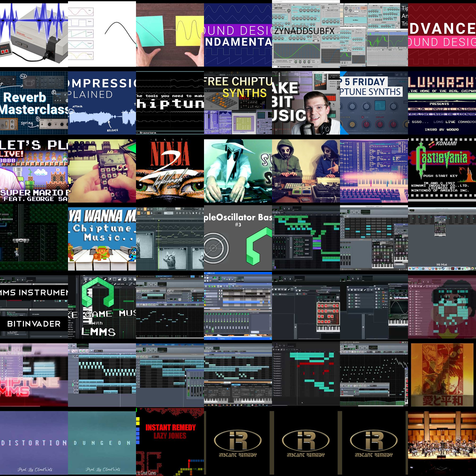The width and height of the screenshot is (476, 476).
Task: Open the ZYNADDSUBFX synth thumbnail
Action: coord(306,34)
